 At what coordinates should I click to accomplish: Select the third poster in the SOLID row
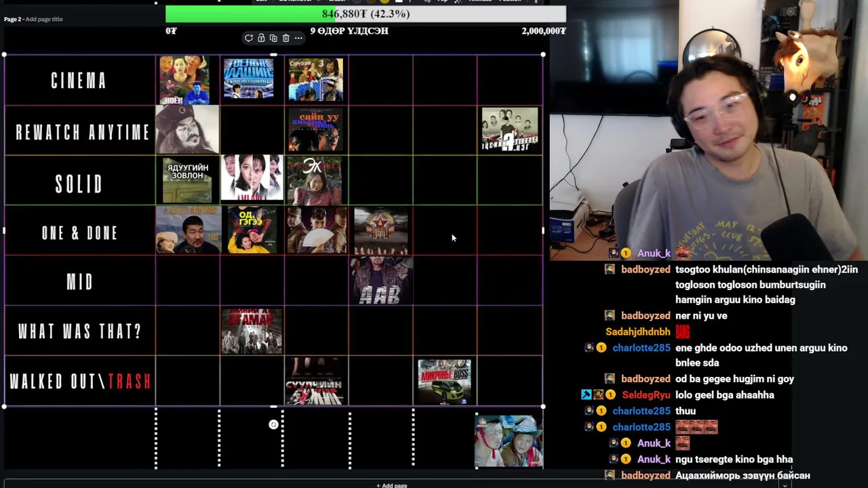pos(315,180)
